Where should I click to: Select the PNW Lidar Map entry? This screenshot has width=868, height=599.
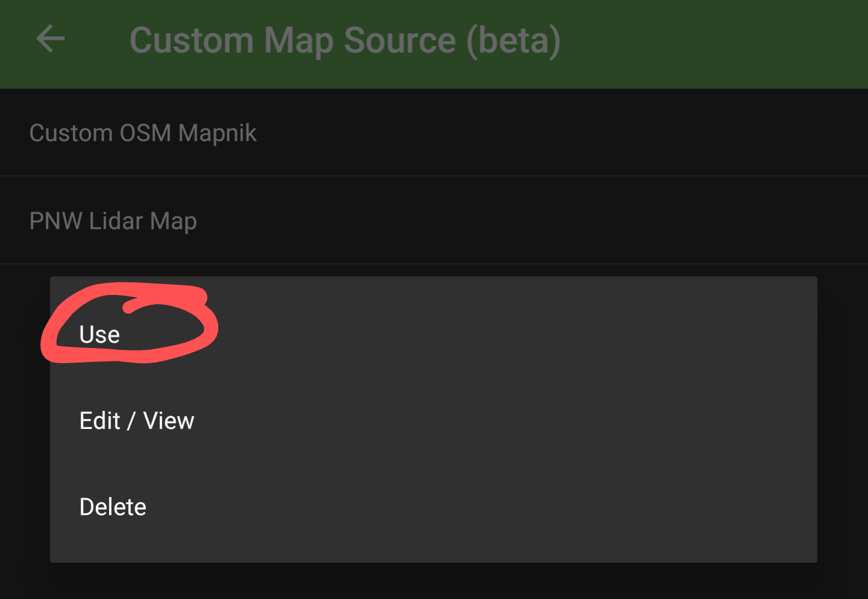(x=113, y=221)
